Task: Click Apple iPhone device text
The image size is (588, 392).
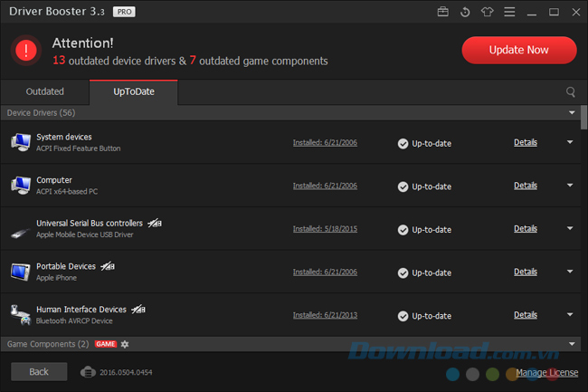Action: pyautogui.click(x=56, y=278)
